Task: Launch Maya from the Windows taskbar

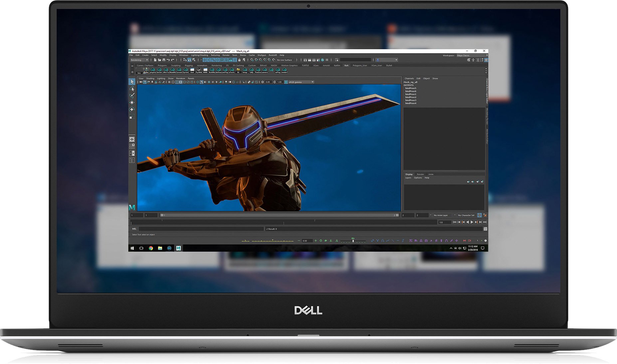Action: click(x=178, y=248)
